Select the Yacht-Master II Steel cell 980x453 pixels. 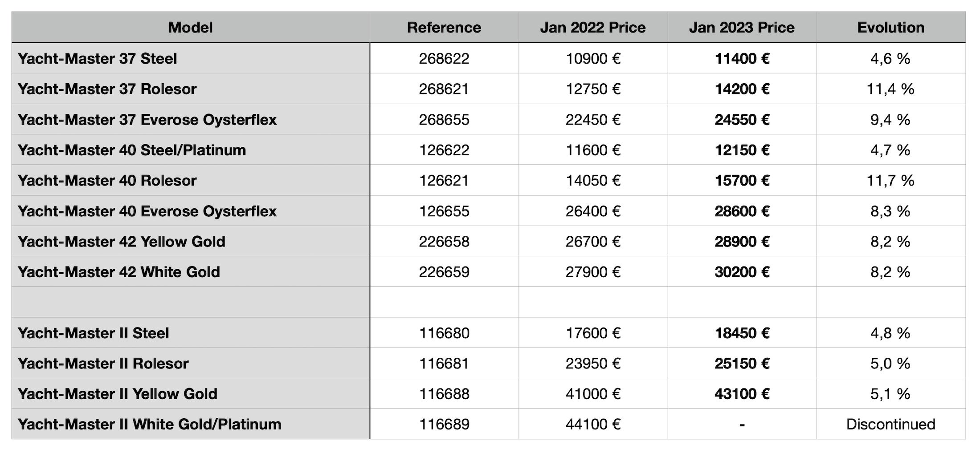191,333
